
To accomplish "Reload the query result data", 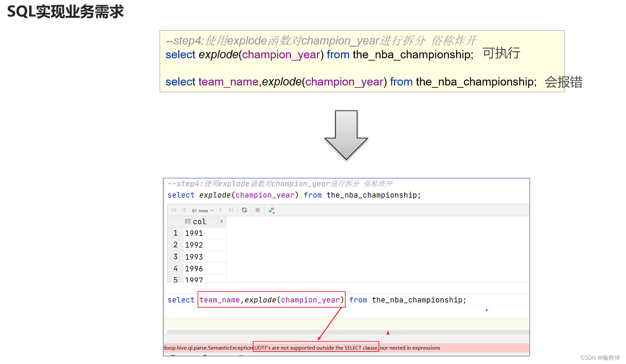I will (244, 210).
